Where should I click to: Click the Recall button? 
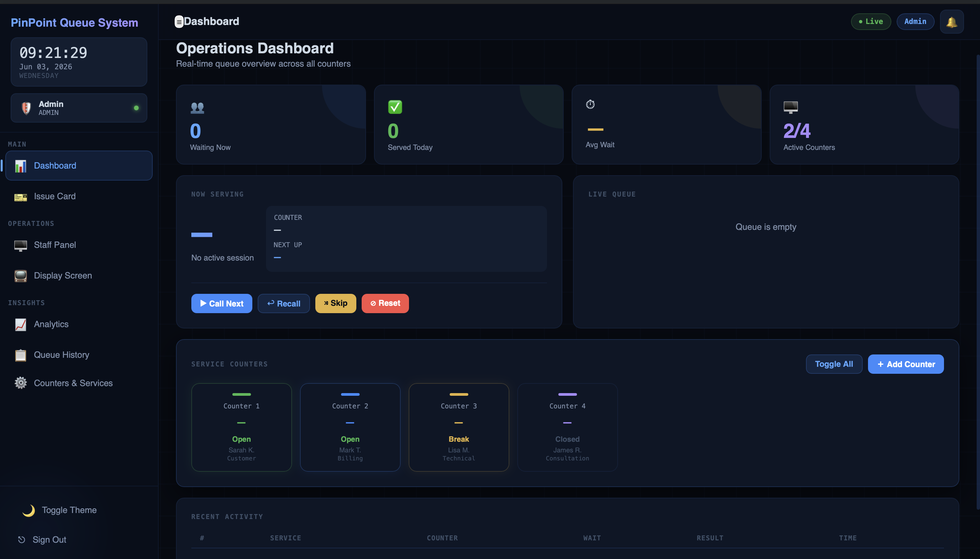tap(284, 304)
